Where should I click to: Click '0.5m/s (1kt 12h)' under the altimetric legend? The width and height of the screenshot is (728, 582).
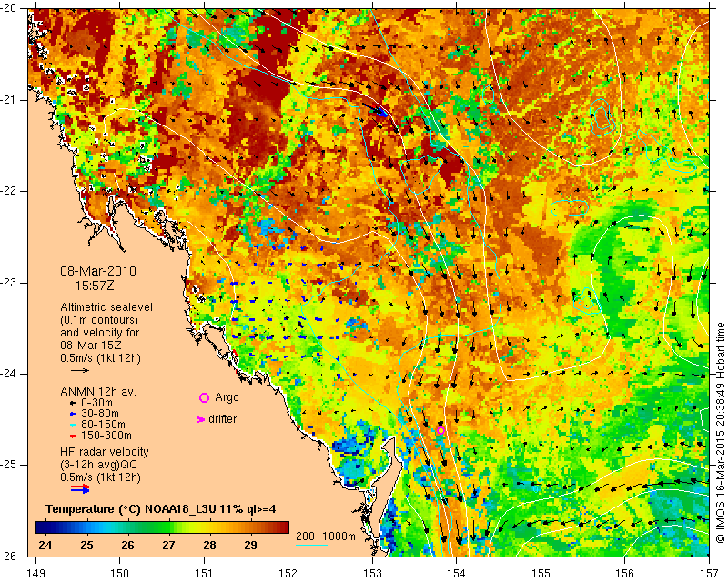(100, 358)
